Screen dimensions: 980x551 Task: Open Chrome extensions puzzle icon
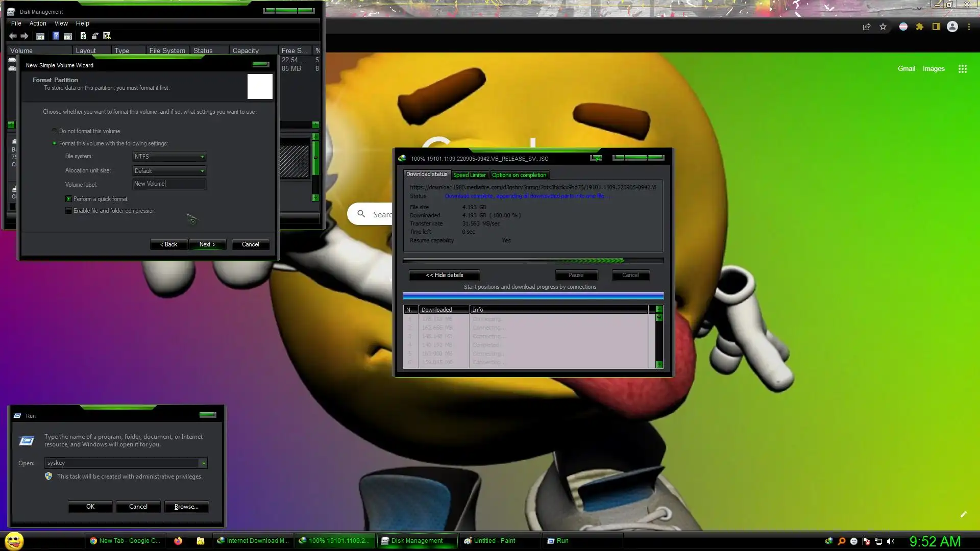pos(919,27)
